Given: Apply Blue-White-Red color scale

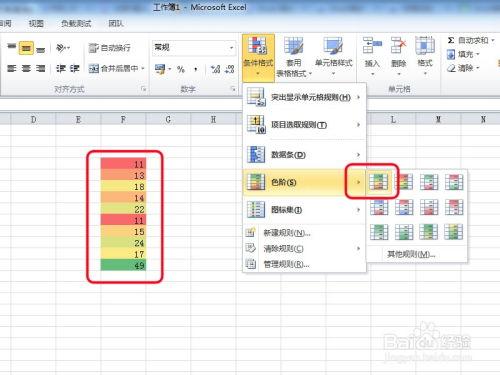Looking at the screenshot, I should [379, 207].
